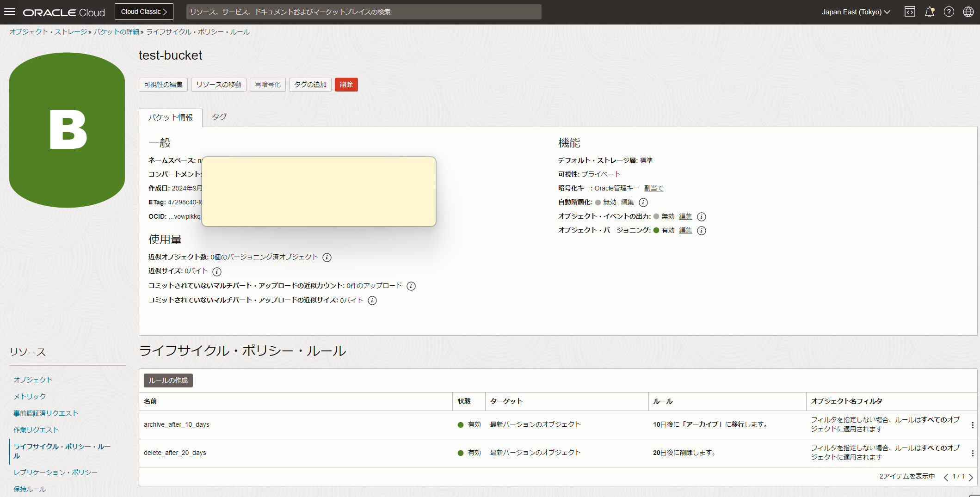
Task: Open the help question mark icon
Action: click(949, 12)
